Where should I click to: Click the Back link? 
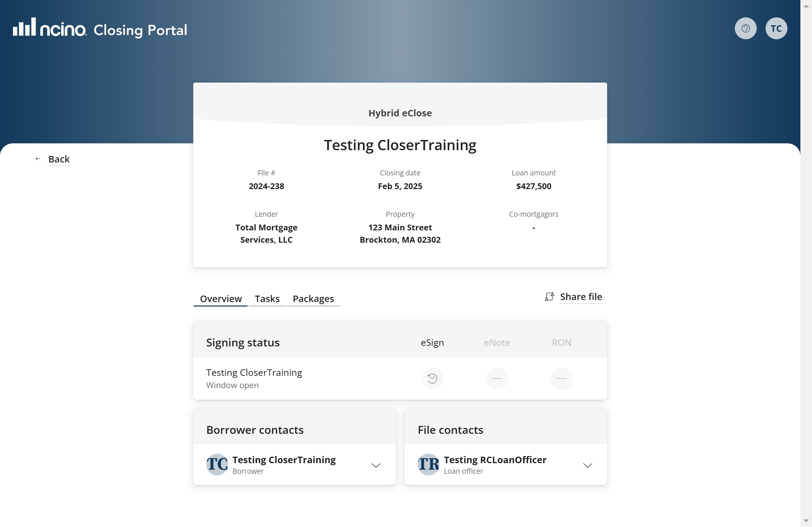(x=59, y=159)
